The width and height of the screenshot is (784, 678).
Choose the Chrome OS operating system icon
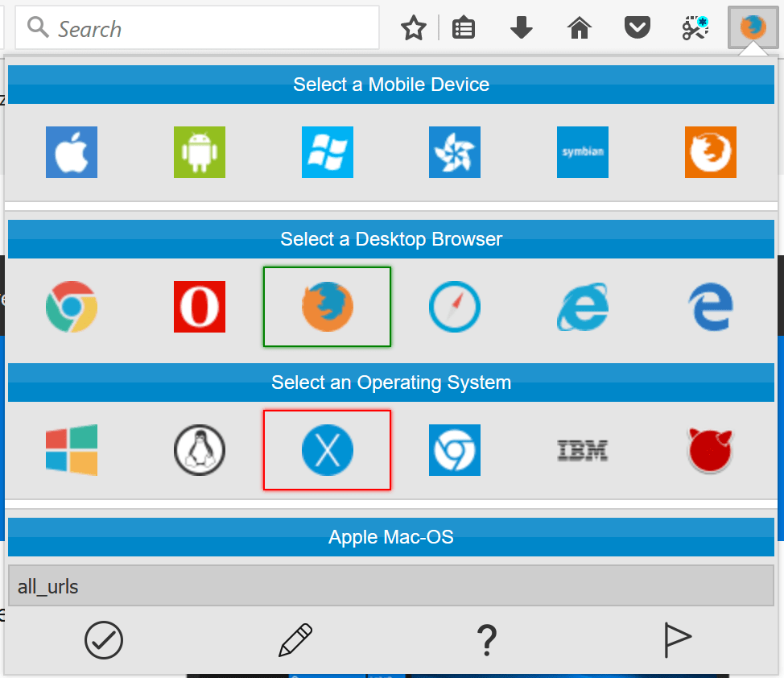click(455, 450)
